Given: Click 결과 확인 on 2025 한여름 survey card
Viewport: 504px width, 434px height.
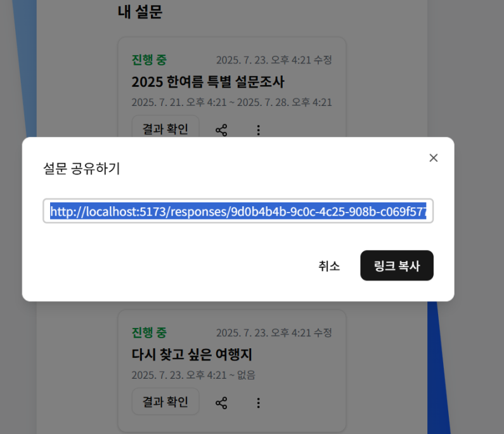Looking at the screenshot, I should tap(165, 129).
